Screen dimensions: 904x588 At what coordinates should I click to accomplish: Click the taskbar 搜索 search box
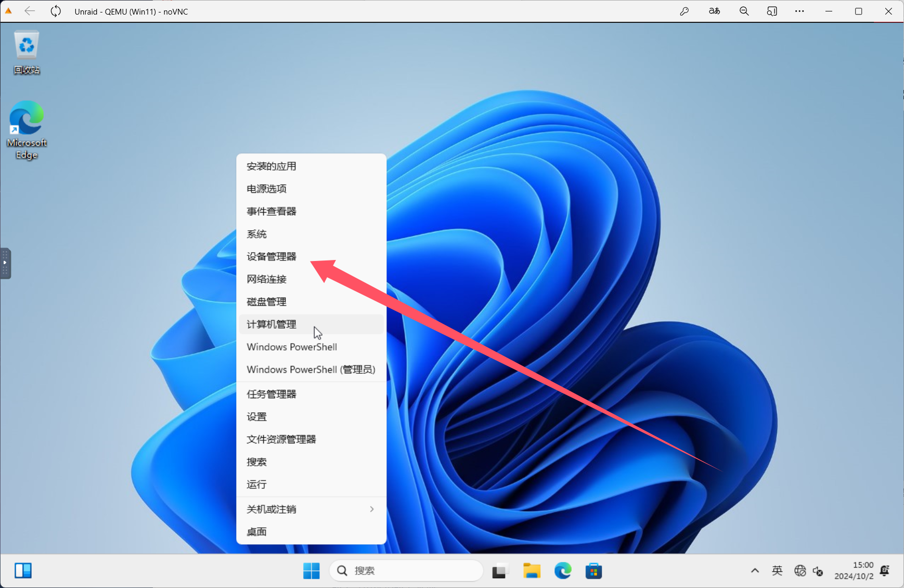pyautogui.click(x=406, y=571)
